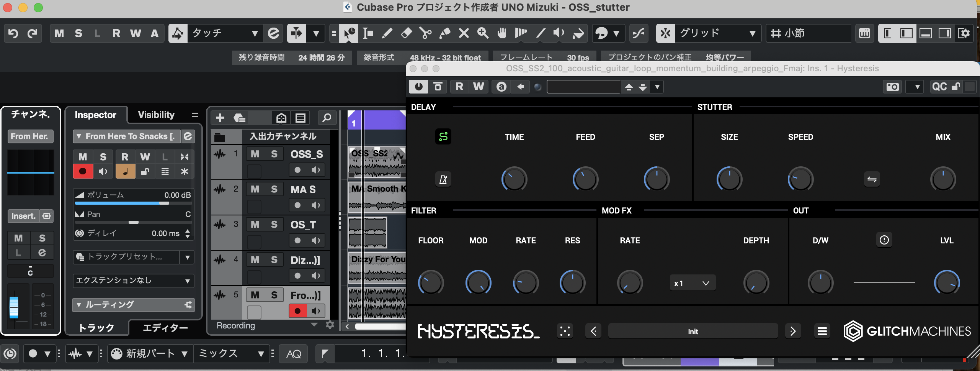Viewport: 980px width, 371px height.
Task: Open the MOD FX x1 multiplier dropdown
Action: [x=693, y=283]
